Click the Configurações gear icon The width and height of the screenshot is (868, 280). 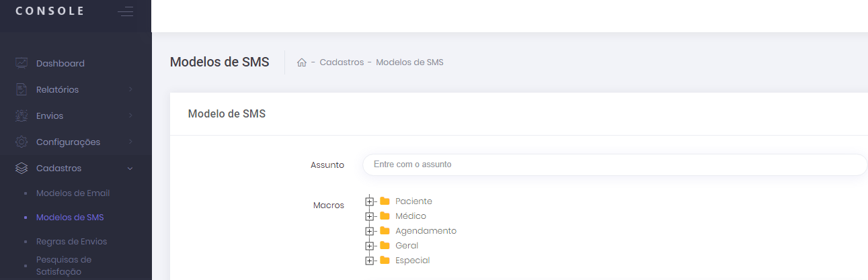point(22,142)
